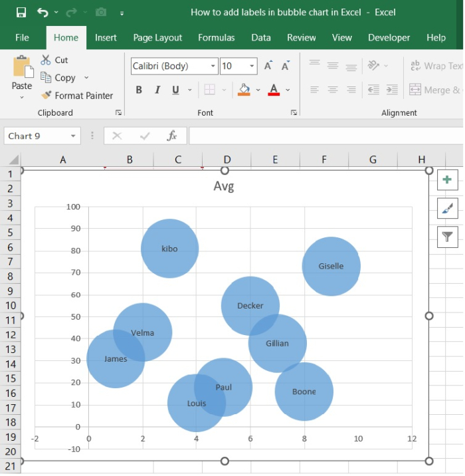This screenshot has width=465, height=476.
Task: Expand the Copy options arrow
Action: pos(86,78)
